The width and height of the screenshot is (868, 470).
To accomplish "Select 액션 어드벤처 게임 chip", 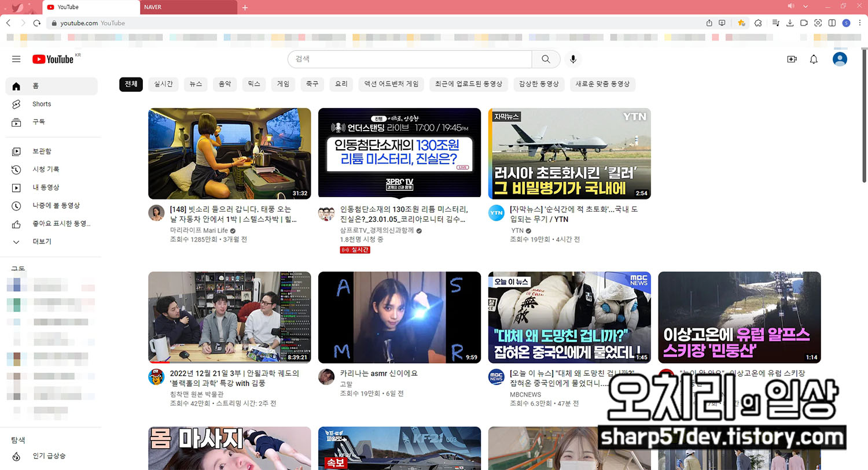I will (391, 84).
